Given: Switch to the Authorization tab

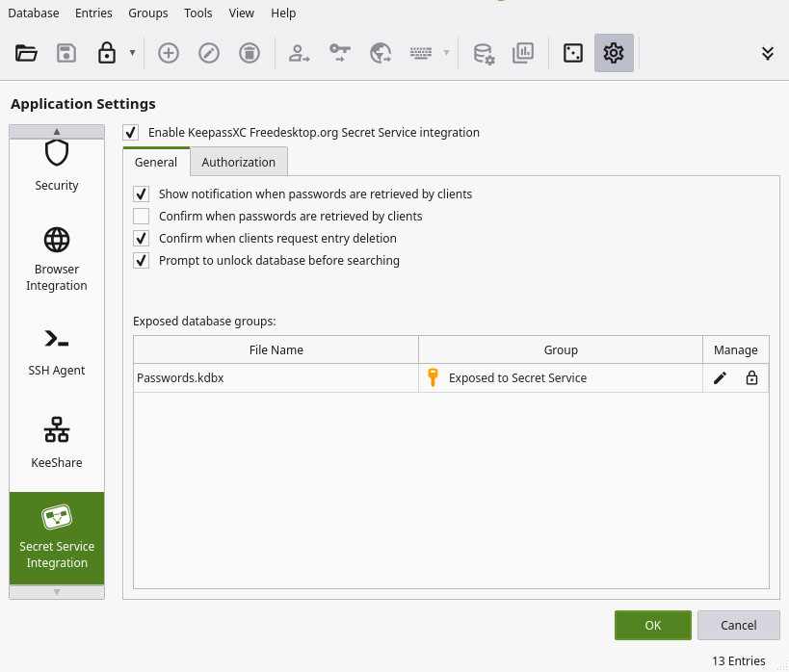Looking at the screenshot, I should point(238,162).
